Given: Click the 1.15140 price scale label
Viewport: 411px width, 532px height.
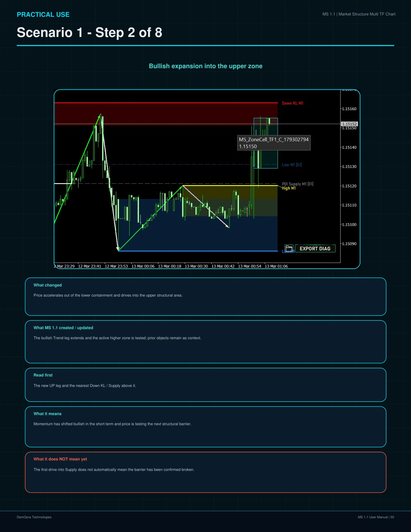Looking at the screenshot, I should (x=349, y=147).
